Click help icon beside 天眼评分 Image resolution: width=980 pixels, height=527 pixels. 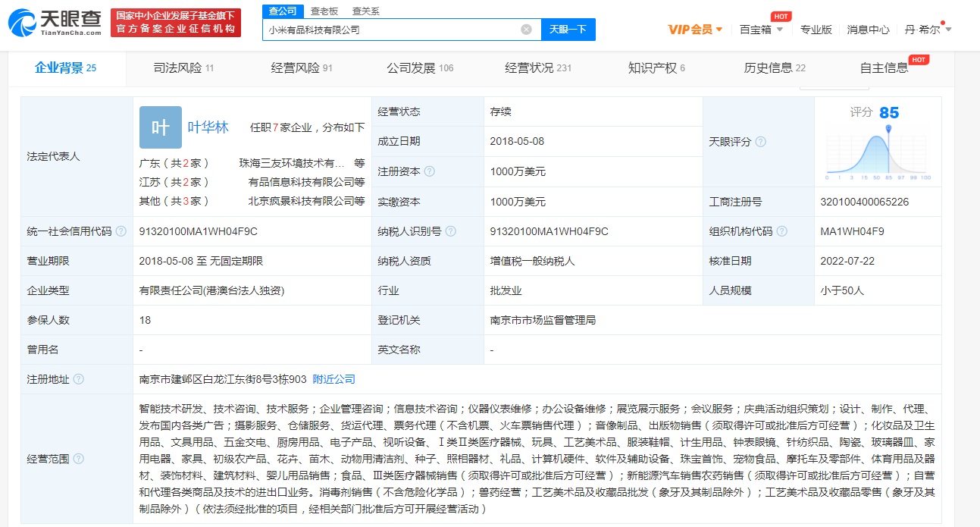point(760,142)
